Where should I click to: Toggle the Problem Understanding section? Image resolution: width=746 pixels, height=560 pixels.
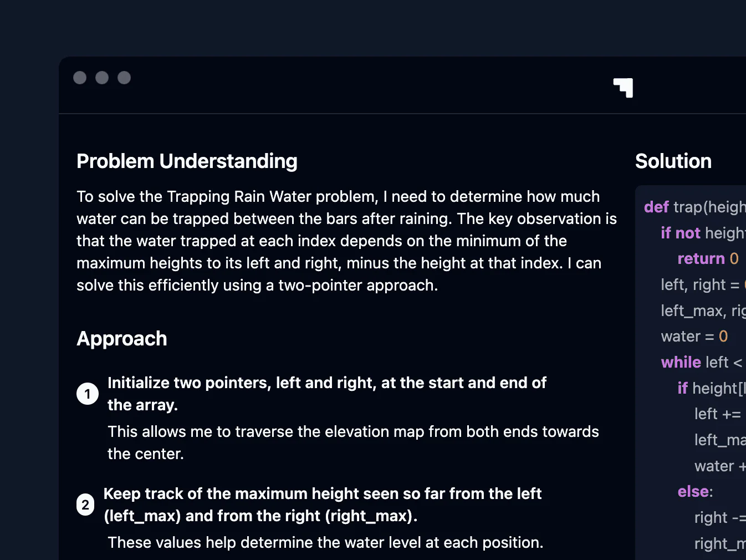pos(187,161)
